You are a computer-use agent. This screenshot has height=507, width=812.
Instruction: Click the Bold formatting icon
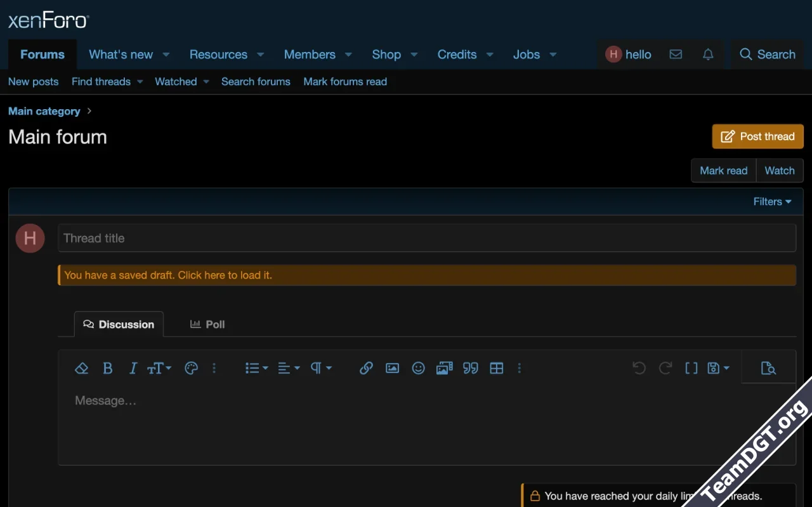click(x=108, y=368)
